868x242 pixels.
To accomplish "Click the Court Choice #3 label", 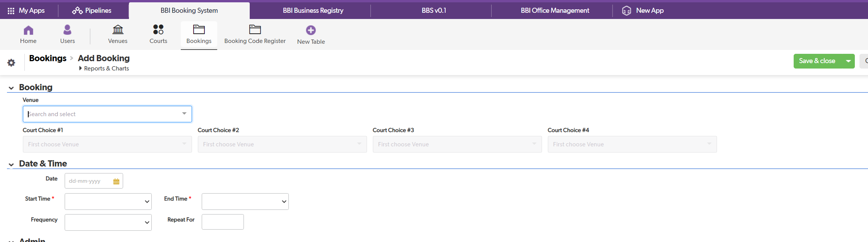I will pyautogui.click(x=393, y=130).
